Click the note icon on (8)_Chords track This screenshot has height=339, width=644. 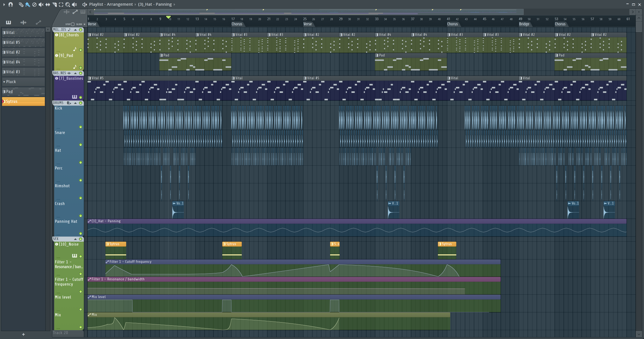pos(75,49)
